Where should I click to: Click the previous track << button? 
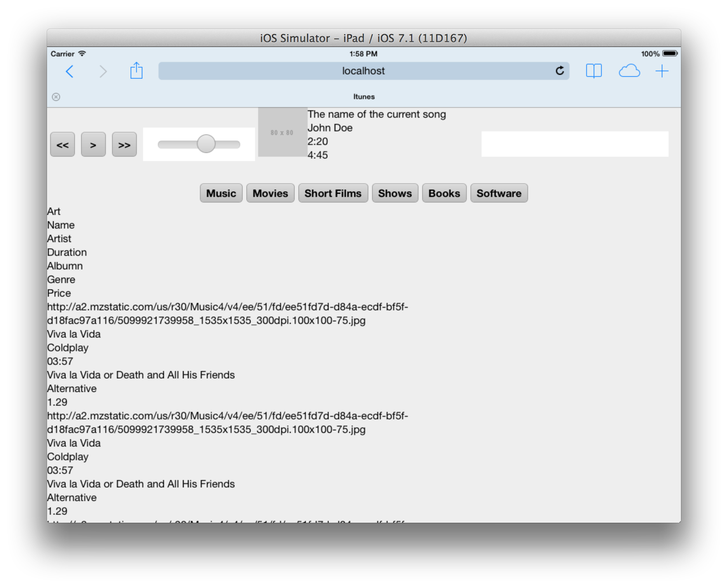[x=62, y=145]
